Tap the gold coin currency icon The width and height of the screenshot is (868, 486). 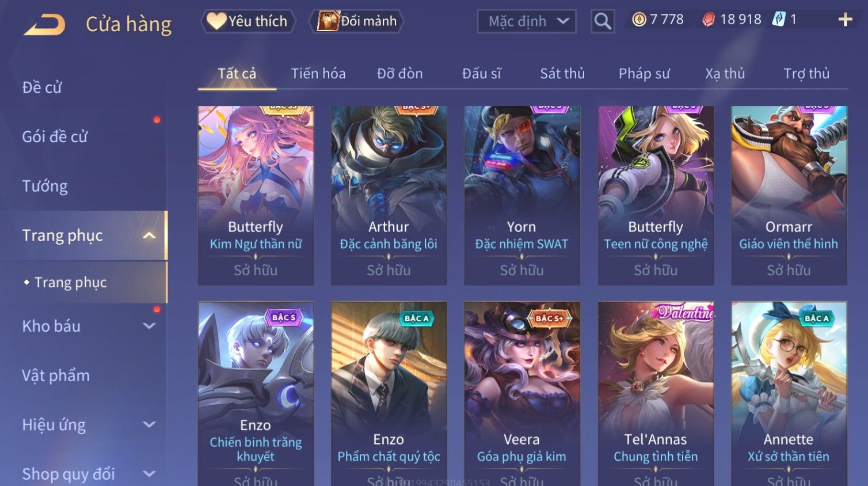639,20
